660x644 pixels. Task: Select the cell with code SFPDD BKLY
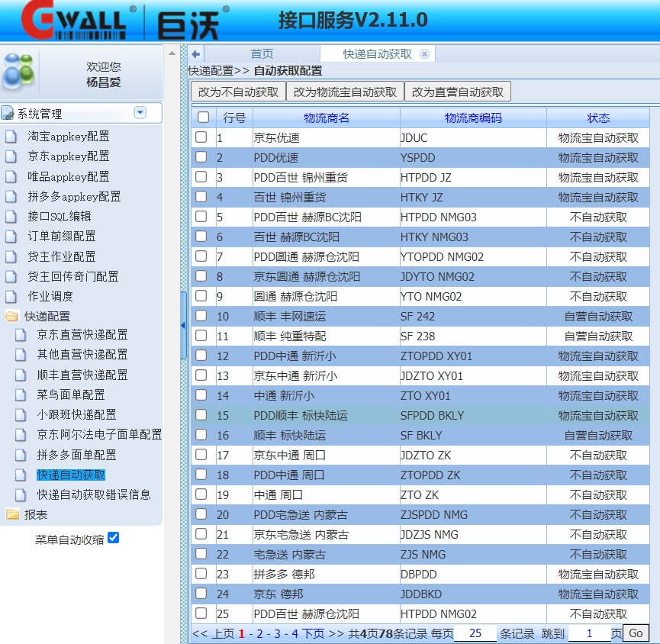(473, 415)
